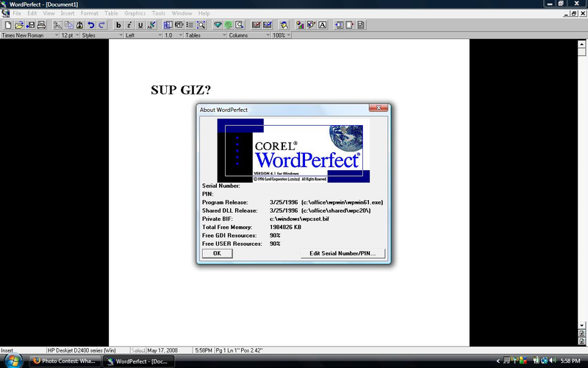Close the About WordPerfect dialog

pos(379,107)
